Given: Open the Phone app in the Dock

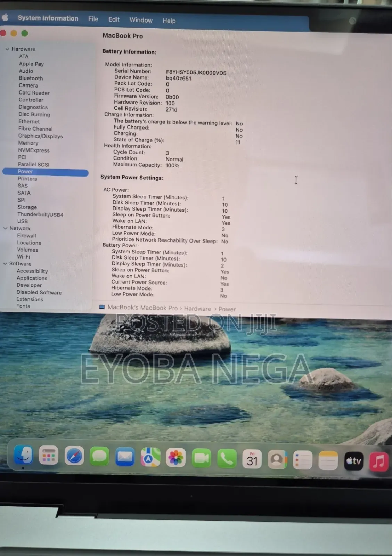Looking at the screenshot, I should (x=227, y=459).
